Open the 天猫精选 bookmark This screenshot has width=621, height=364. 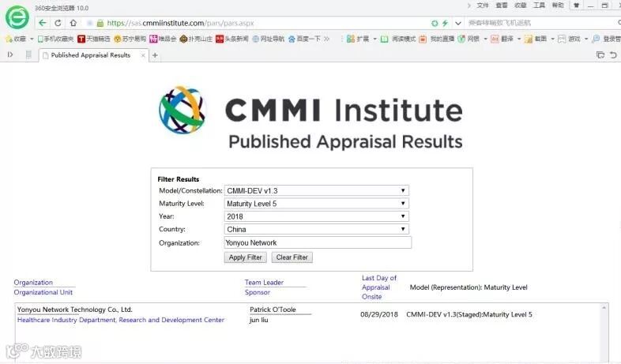point(93,39)
